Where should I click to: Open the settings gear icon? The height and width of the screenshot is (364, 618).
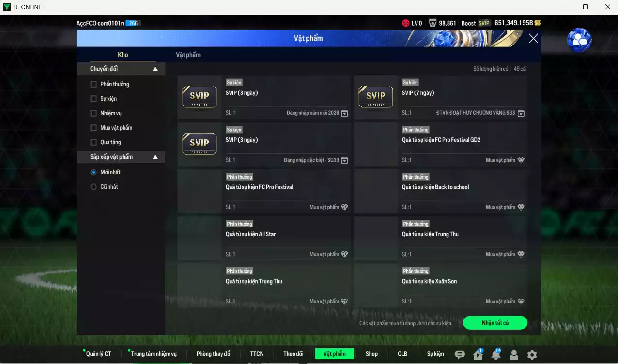click(x=532, y=355)
